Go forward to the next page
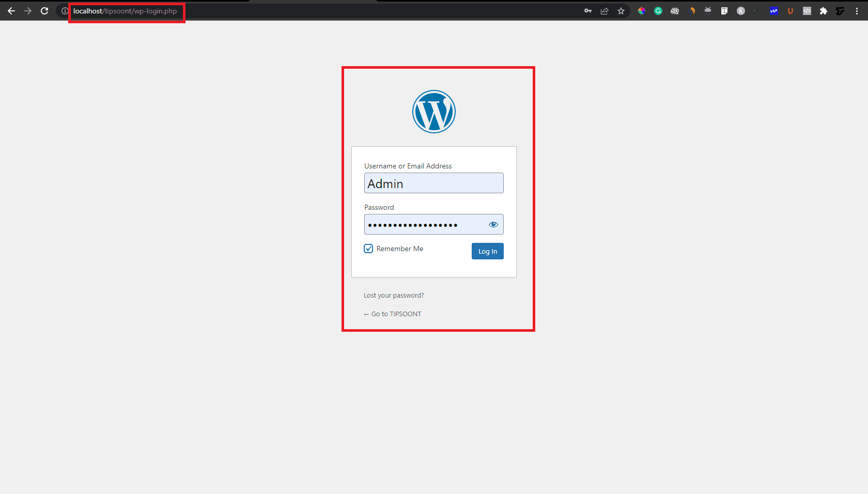The width and height of the screenshot is (868, 494). coord(28,11)
